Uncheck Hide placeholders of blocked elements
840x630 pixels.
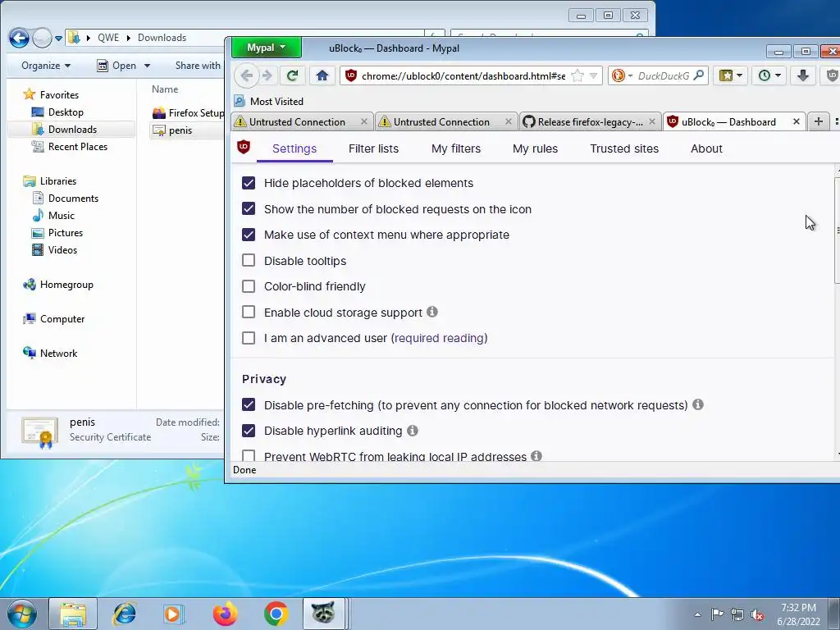coord(249,183)
